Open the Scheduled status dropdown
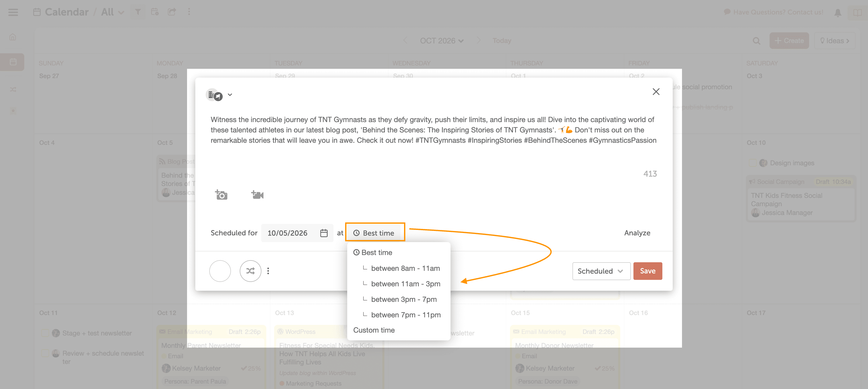Screen dimensions: 868x389 pyautogui.click(x=601, y=271)
